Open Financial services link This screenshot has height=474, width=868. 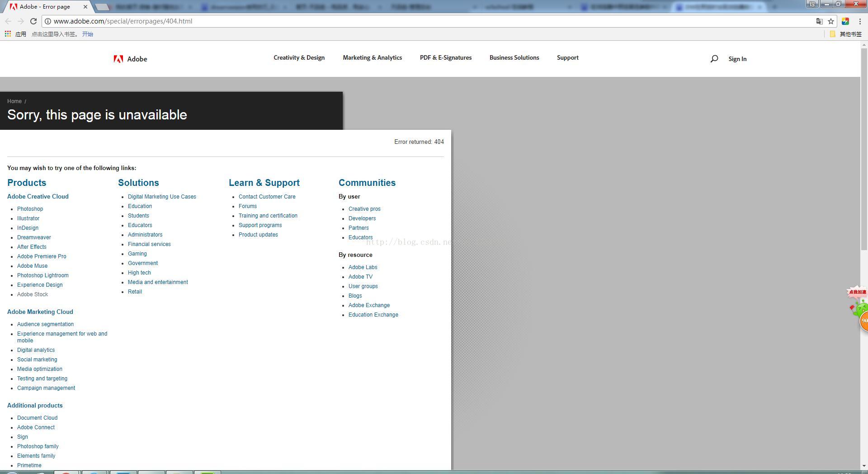pyautogui.click(x=149, y=244)
